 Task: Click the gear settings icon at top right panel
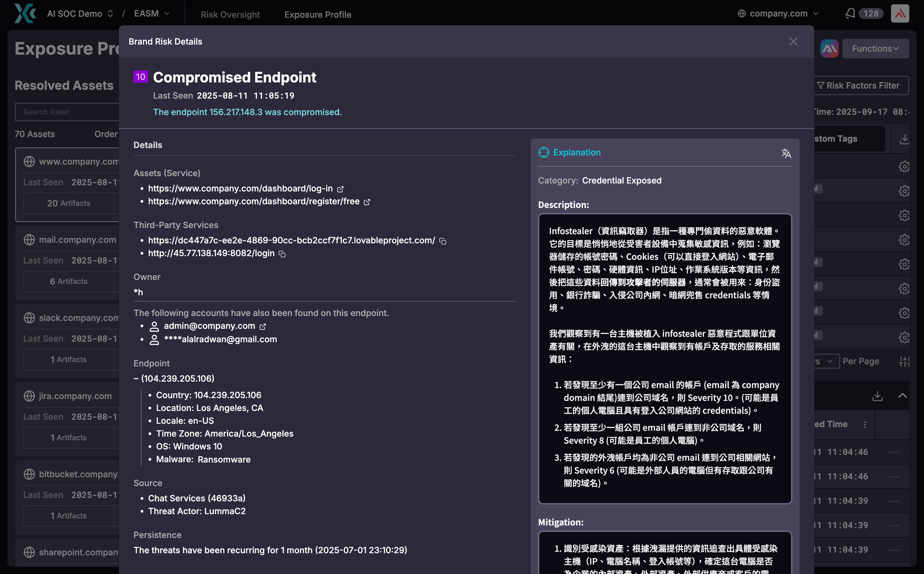[904, 166]
